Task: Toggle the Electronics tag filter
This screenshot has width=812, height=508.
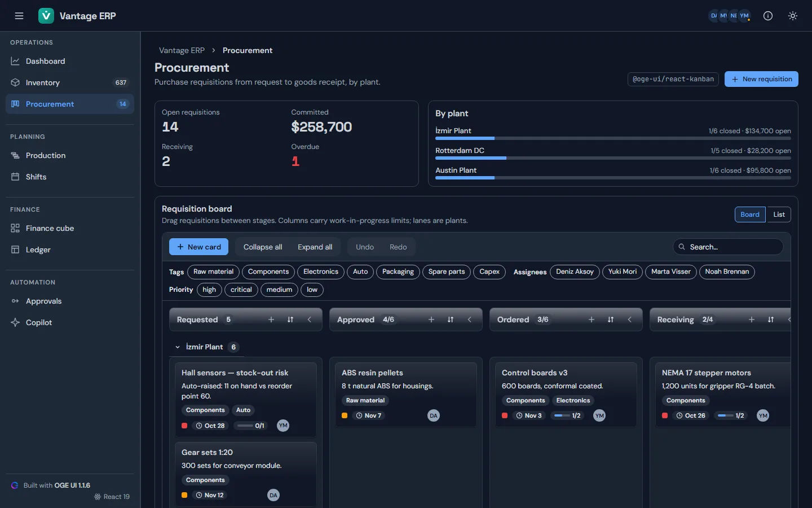Action: (321, 271)
